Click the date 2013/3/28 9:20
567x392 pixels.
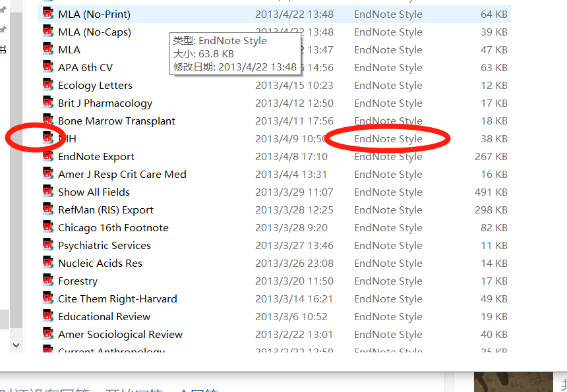pyautogui.click(x=291, y=227)
